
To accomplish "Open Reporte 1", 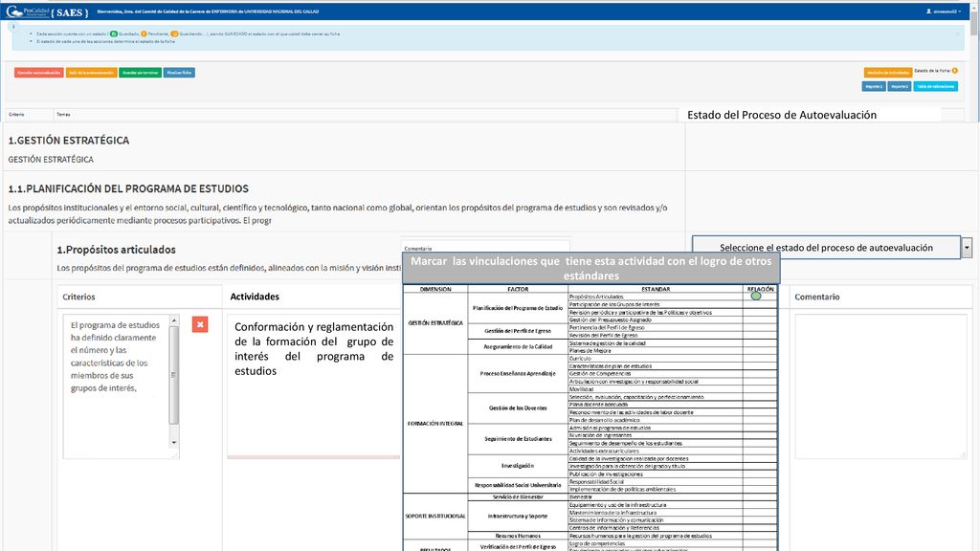I will [x=874, y=86].
